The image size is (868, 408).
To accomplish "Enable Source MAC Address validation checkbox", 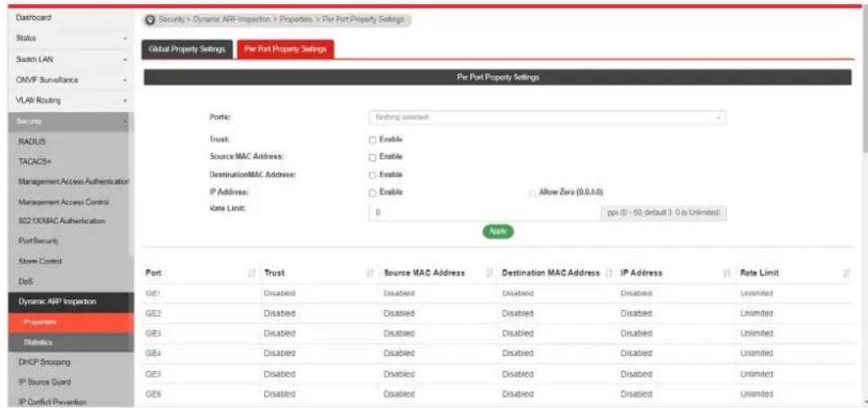I will [x=372, y=157].
